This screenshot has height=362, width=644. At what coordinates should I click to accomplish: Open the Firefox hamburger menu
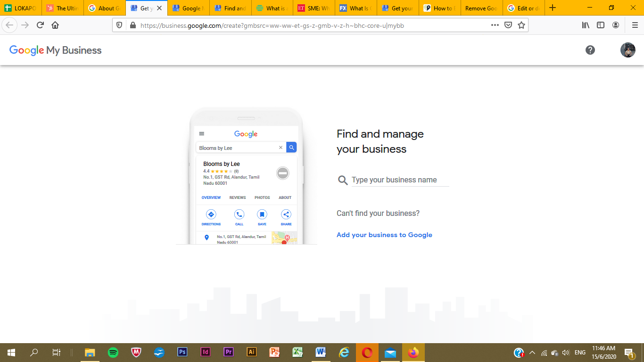click(x=635, y=25)
